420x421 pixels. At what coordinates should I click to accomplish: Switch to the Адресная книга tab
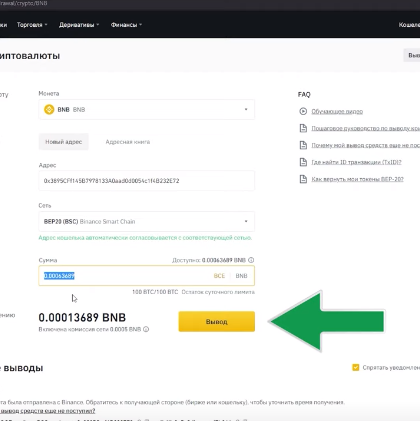click(x=128, y=142)
